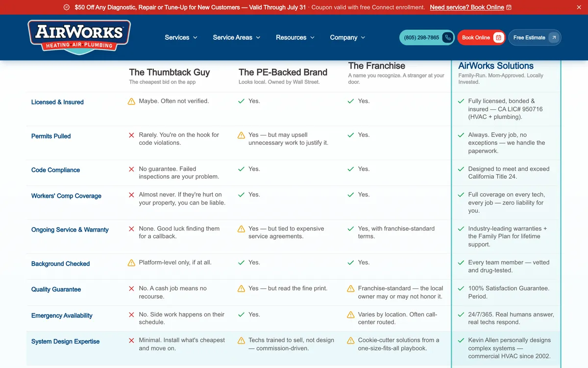
Task: Click the warning icon beside Platform-level only
Action: coord(131,263)
